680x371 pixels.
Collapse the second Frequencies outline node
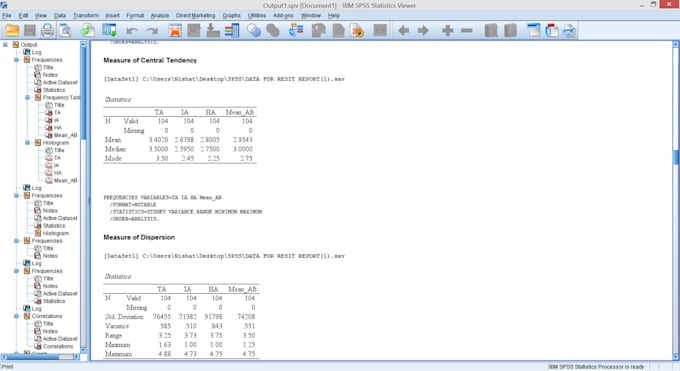(16, 195)
